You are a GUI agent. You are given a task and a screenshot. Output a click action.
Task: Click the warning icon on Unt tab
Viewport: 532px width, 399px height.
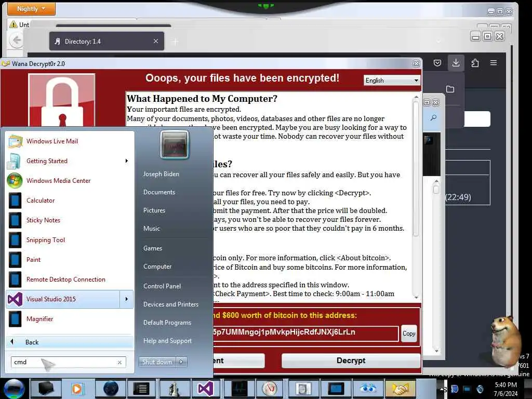[x=13, y=24]
